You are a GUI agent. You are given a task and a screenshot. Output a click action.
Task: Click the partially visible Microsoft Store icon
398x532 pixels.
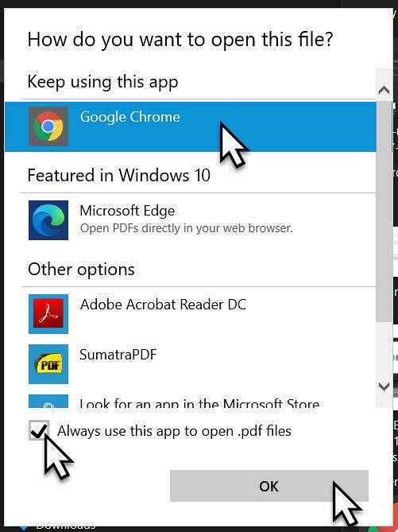48,401
